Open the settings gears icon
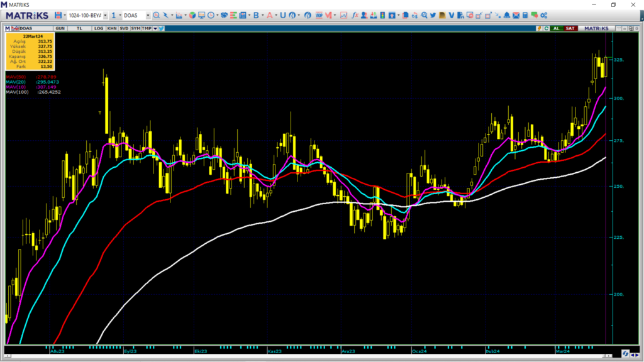 pos(543,15)
